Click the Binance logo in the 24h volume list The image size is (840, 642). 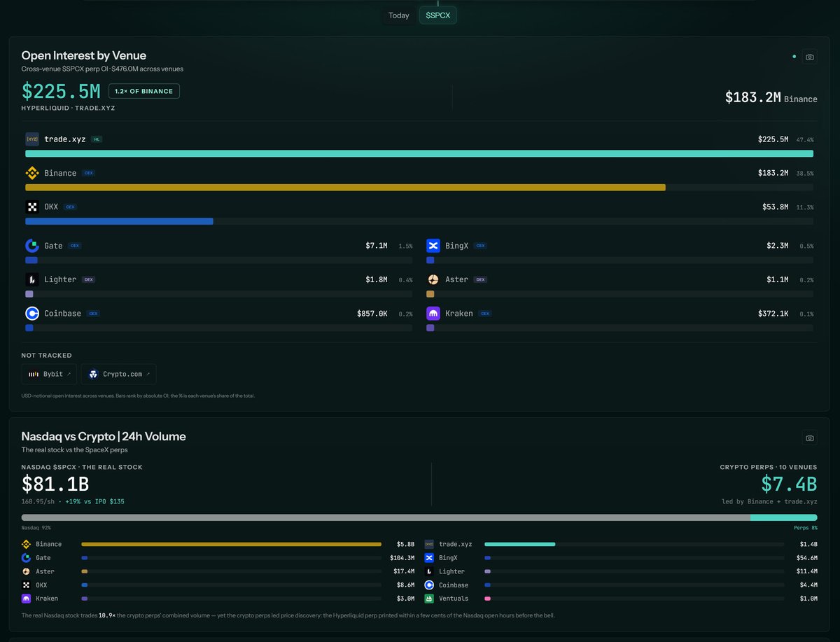(x=27, y=544)
